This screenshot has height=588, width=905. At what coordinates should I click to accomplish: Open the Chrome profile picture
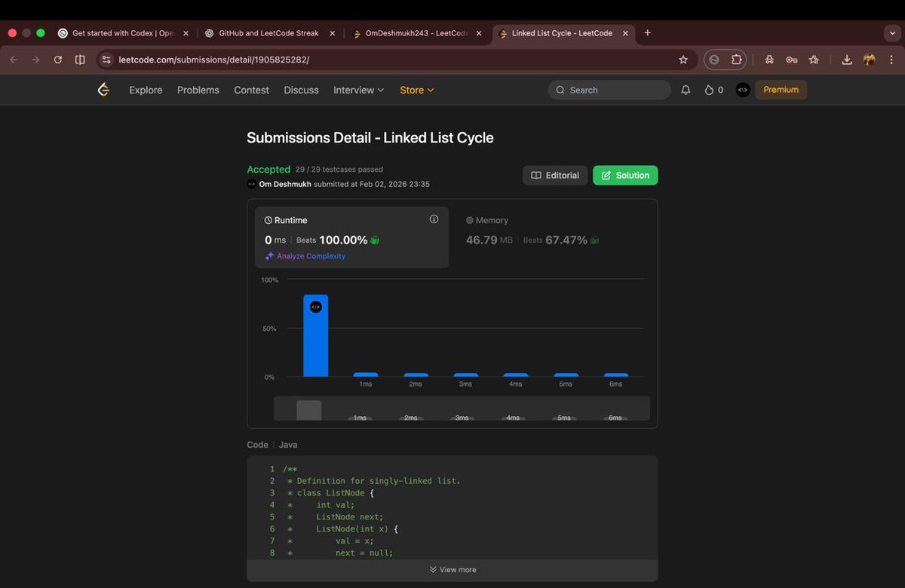pos(870,60)
